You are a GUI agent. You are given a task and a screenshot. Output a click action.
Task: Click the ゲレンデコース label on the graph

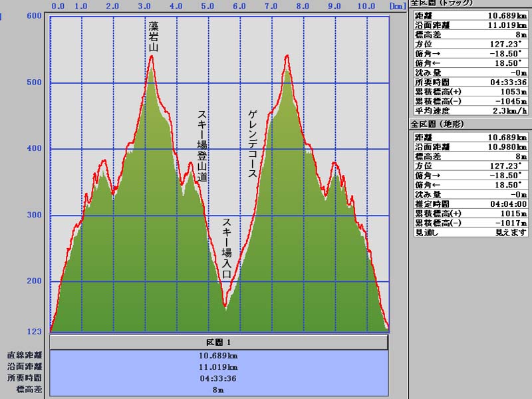[253, 144]
